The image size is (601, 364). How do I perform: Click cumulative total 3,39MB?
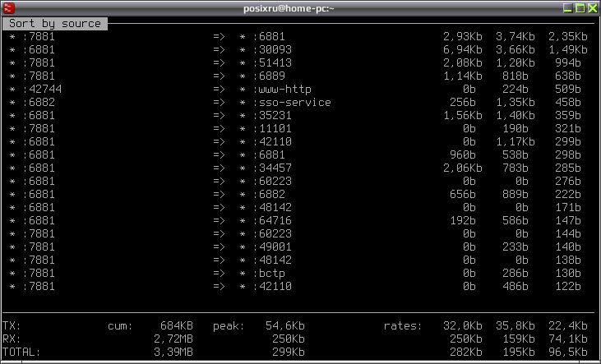click(x=173, y=352)
